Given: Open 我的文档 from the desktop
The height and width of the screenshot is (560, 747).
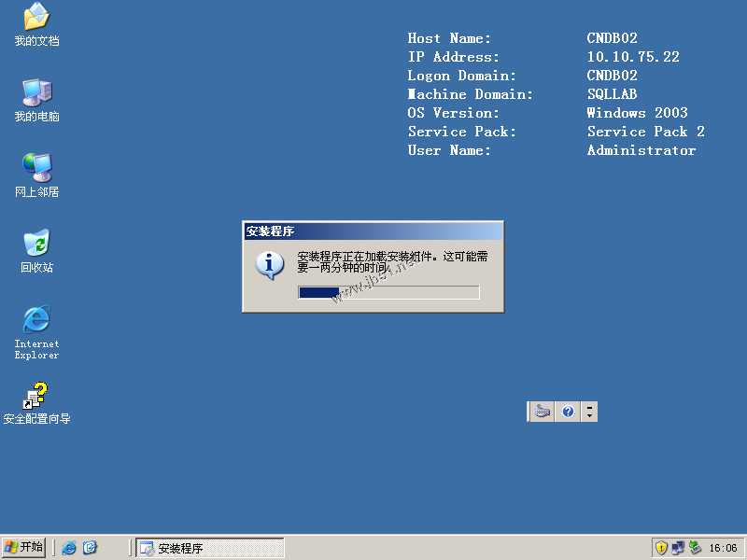Looking at the screenshot, I should pos(35,19).
